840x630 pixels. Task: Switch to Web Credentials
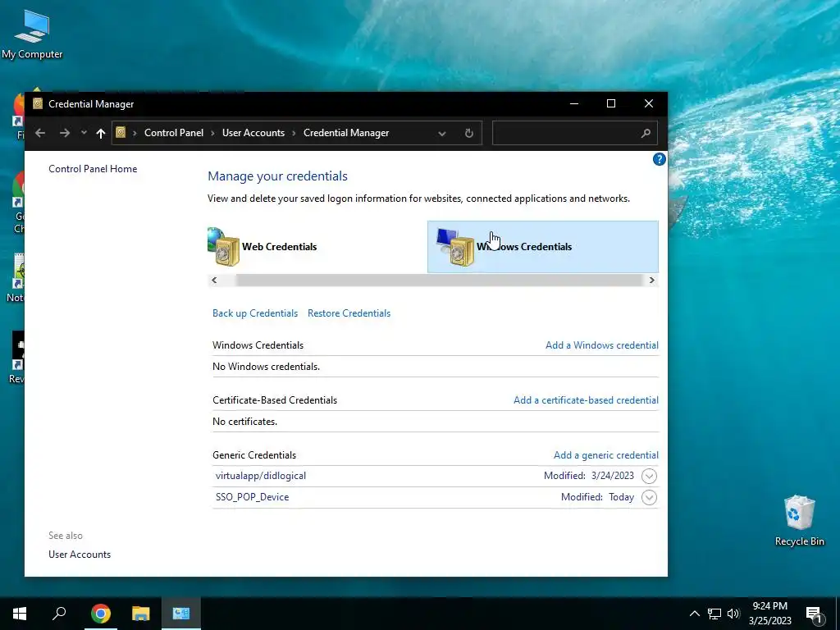coord(279,246)
